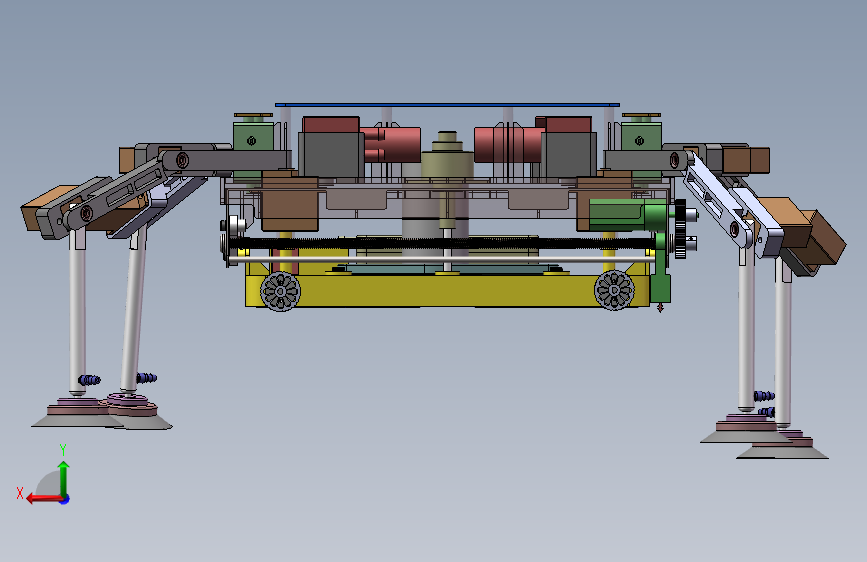Select the long black threaded lead screw
Screen dimensions: 867x562
[x=442, y=243]
